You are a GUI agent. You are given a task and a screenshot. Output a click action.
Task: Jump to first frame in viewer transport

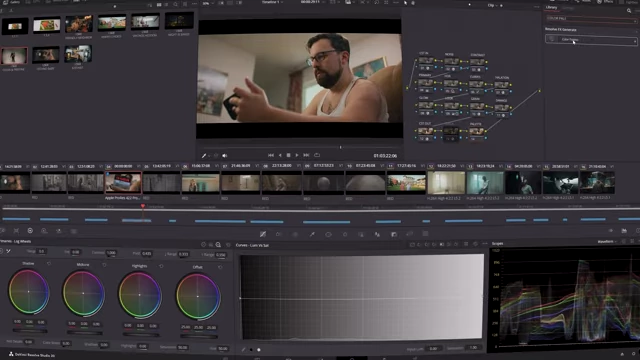pos(271,155)
